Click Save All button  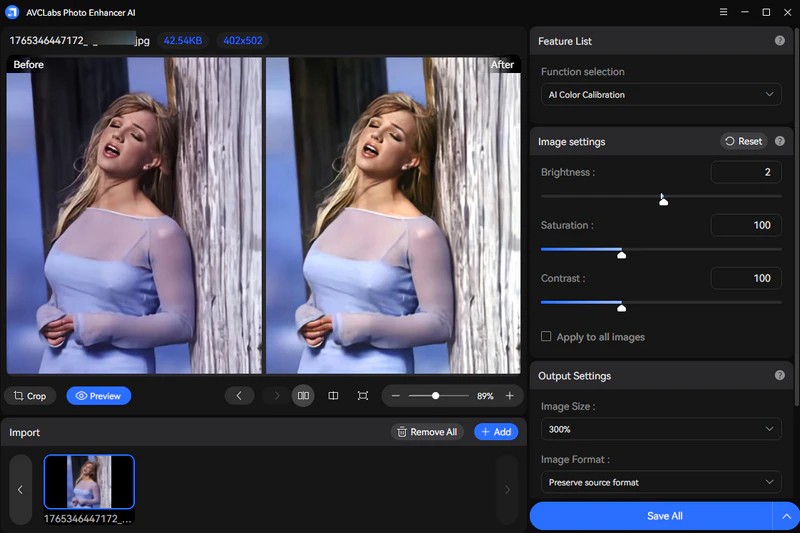click(651, 516)
